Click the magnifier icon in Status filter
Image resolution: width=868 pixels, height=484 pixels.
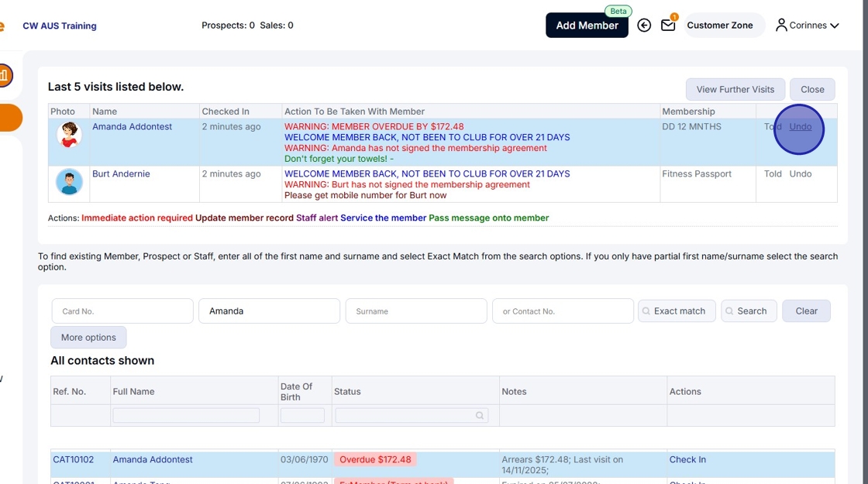pyautogui.click(x=480, y=415)
